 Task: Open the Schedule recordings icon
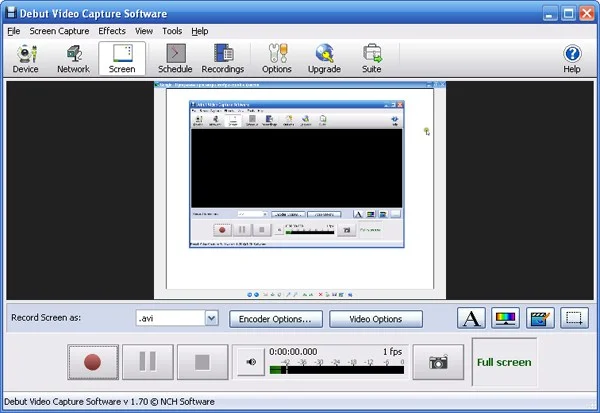(x=175, y=59)
